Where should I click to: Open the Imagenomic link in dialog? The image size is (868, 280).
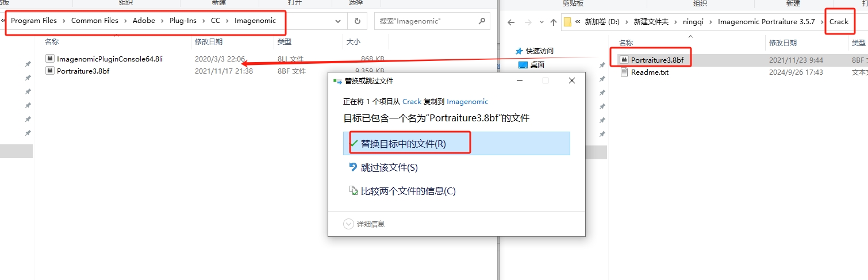click(x=467, y=102)
